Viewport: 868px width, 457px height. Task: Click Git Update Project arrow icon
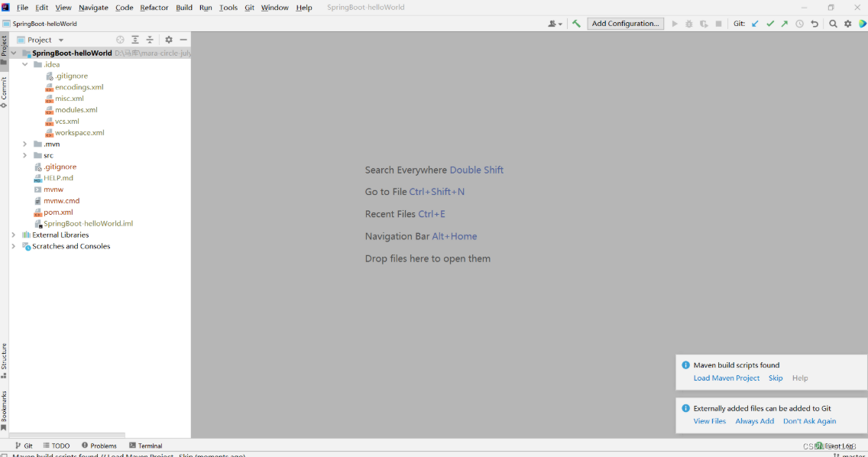pyautogui.click(x=755, y=24)
